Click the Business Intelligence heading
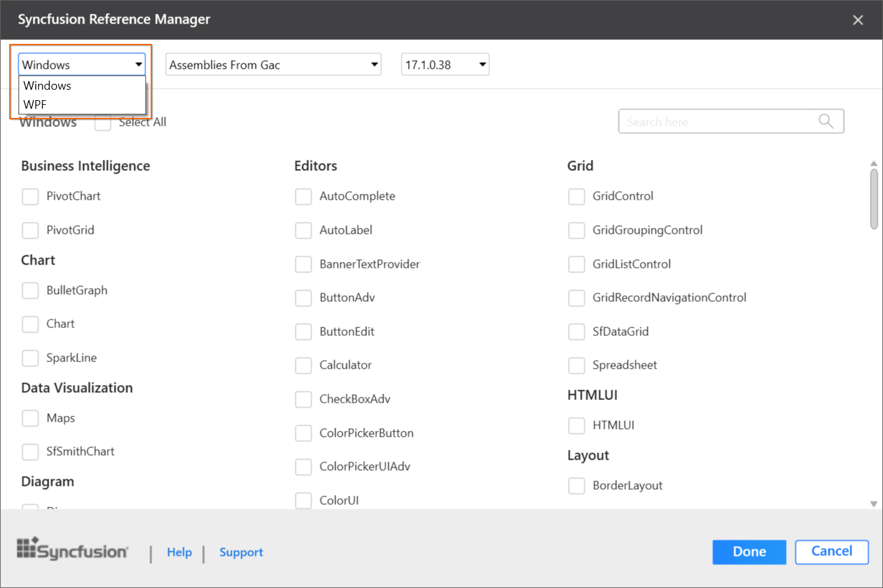The image size is (883, 588). coord(86,166)
